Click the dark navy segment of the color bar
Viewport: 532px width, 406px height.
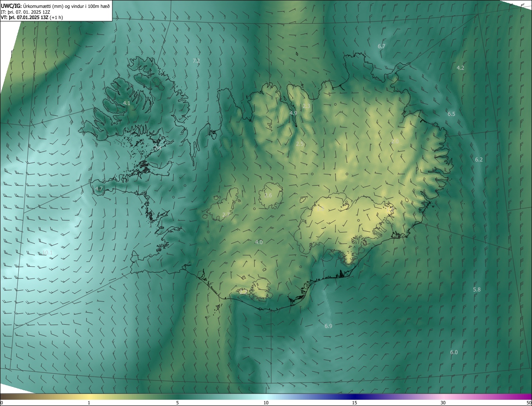tap(355, 396)
